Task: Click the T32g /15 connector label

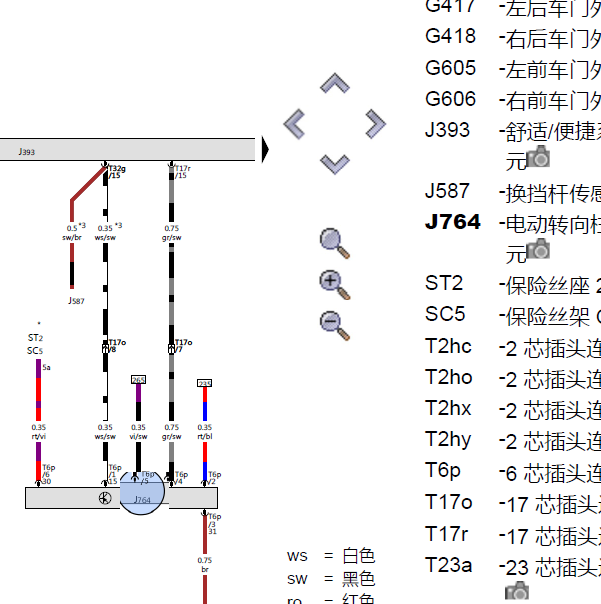Action: [x=117, y=172]
